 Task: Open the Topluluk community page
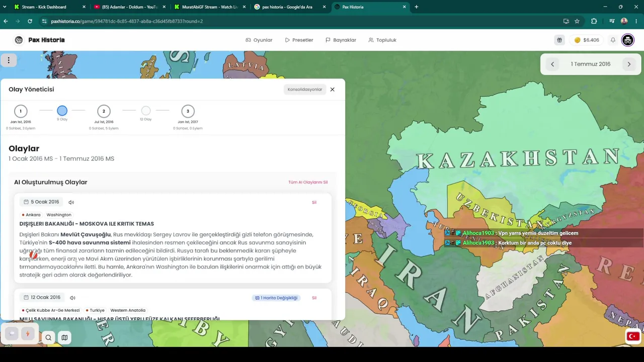coord(382,40)
